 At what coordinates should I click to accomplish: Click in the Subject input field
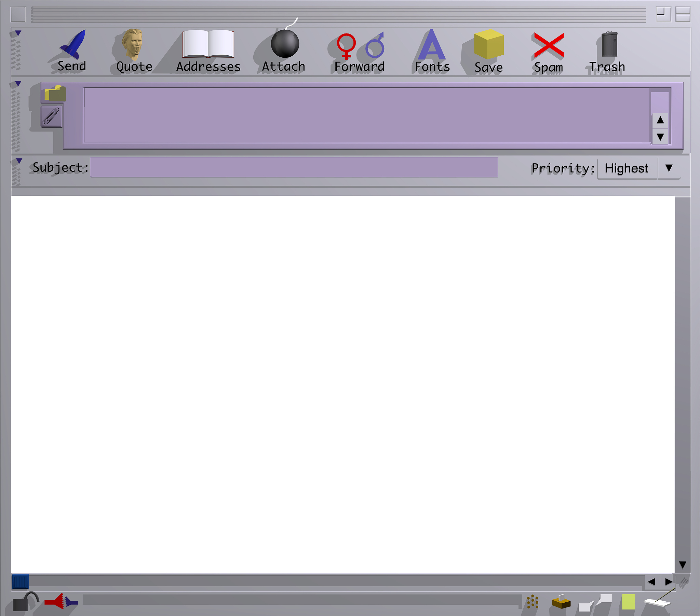tap(294, 167)
